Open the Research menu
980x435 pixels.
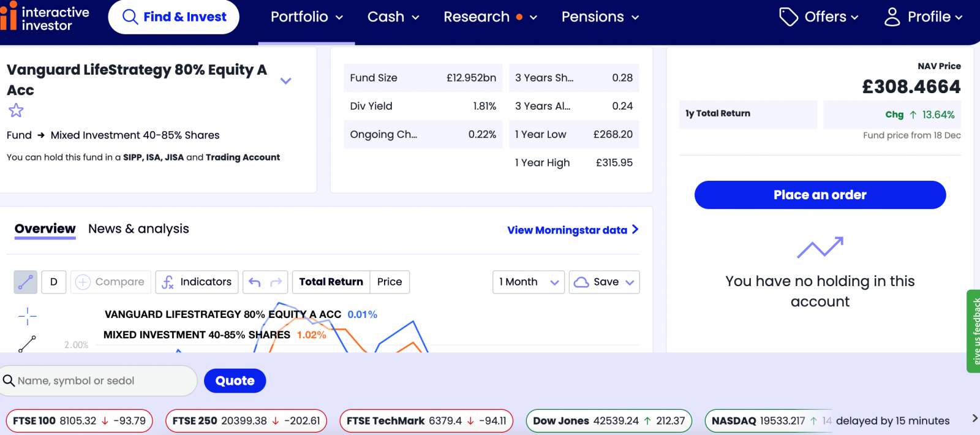[x=490, y=17]
